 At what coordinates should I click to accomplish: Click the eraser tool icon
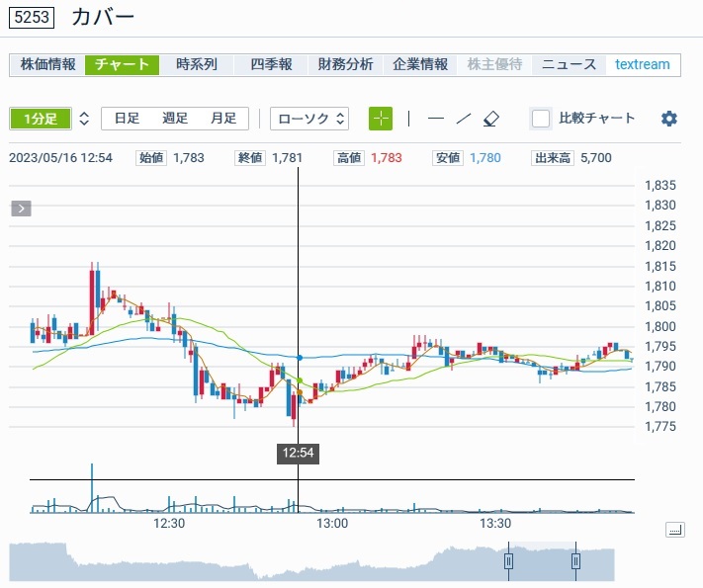(491, 119)
